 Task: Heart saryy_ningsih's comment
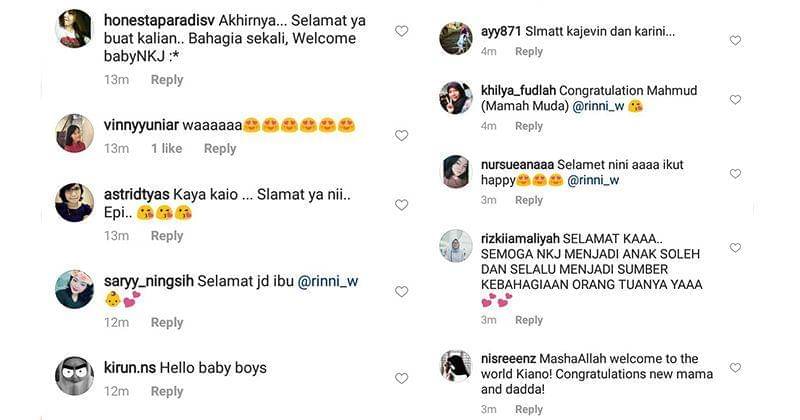point(401,292)
